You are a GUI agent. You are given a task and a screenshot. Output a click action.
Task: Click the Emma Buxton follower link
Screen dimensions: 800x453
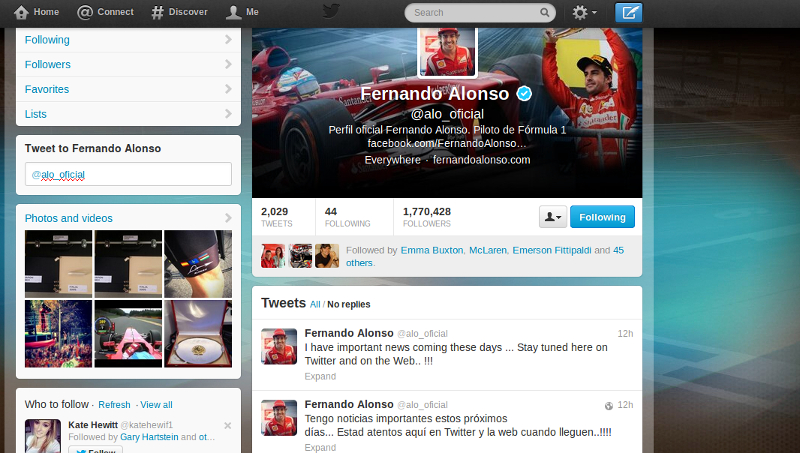[x=432, y=250]
